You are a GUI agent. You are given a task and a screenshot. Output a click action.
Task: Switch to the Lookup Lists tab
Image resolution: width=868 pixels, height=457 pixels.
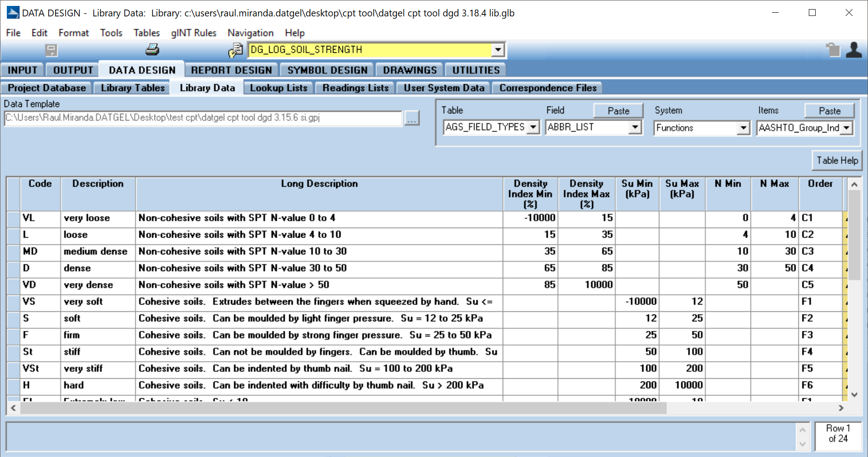point(278,88)
